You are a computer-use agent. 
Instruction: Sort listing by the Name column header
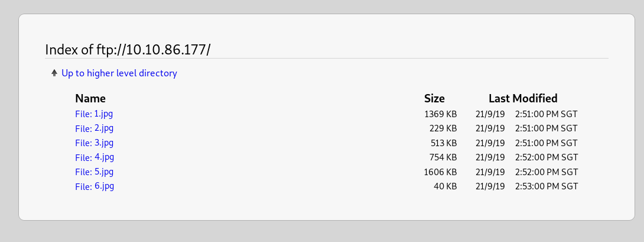pos(90,98)
